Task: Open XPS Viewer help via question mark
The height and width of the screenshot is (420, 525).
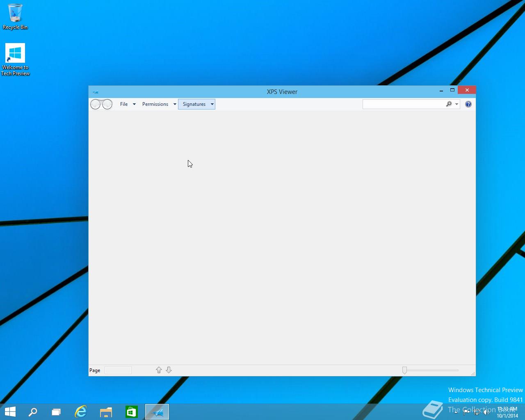Action: (468, 104)
